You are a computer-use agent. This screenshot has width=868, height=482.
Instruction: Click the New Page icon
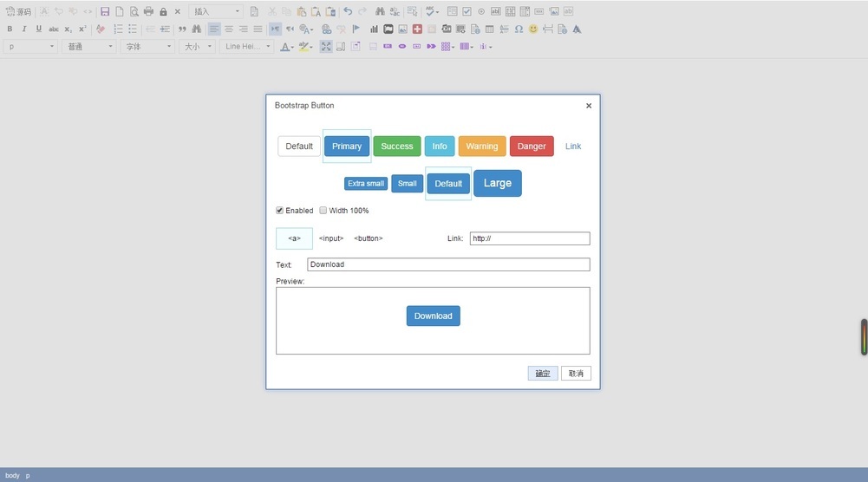pyautogui.click(x=120, y=11)
